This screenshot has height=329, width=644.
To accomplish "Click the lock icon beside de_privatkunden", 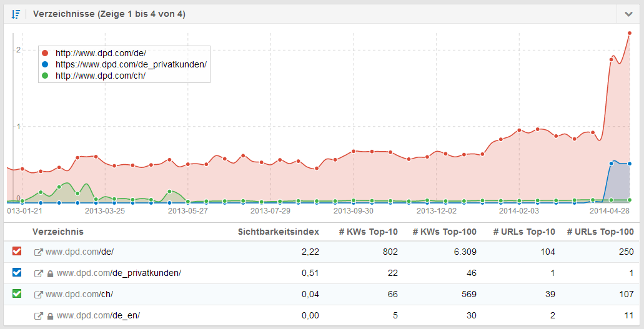I will (50, 273).
